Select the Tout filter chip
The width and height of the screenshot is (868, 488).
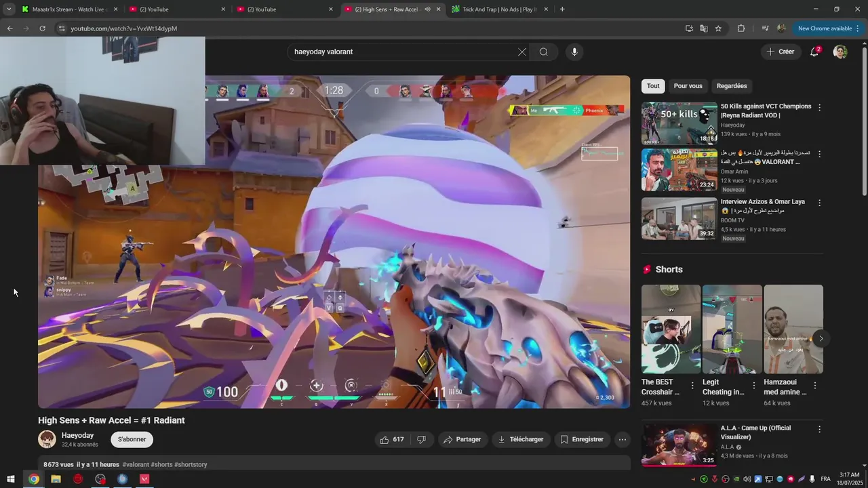653,86
